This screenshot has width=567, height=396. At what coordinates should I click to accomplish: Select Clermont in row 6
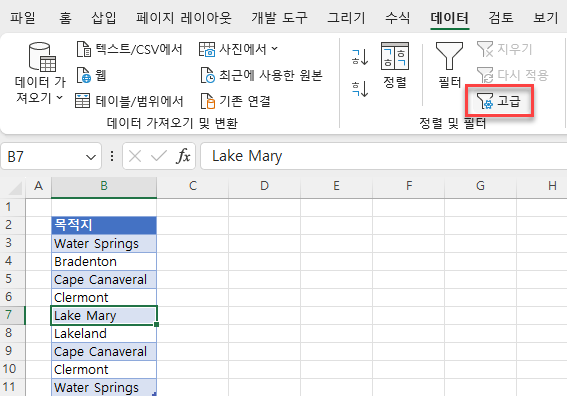[x=104, y=297]
